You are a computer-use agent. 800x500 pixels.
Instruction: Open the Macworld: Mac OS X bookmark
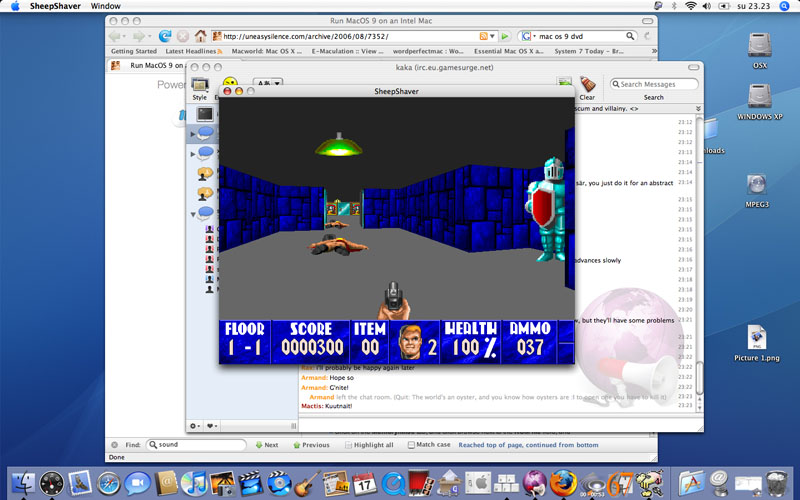click(266, 51)
